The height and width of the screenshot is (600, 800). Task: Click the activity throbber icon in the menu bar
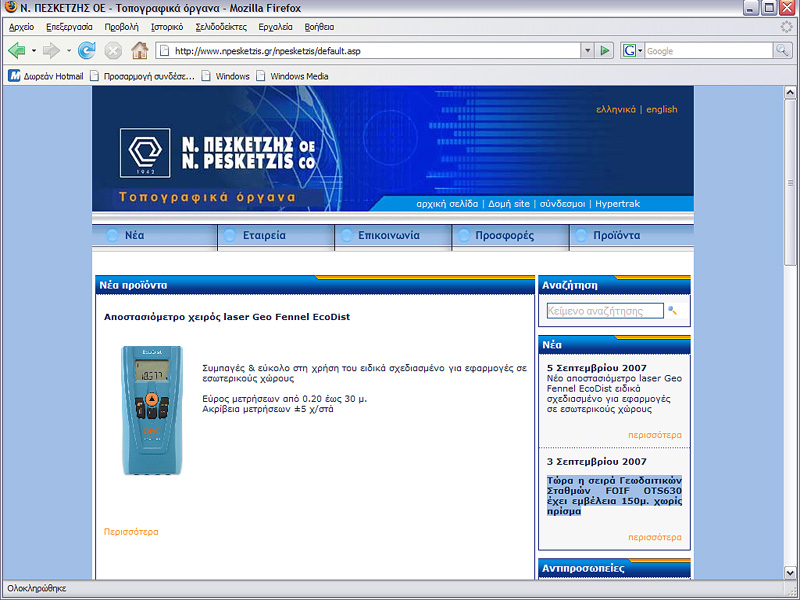pos(787,27)
